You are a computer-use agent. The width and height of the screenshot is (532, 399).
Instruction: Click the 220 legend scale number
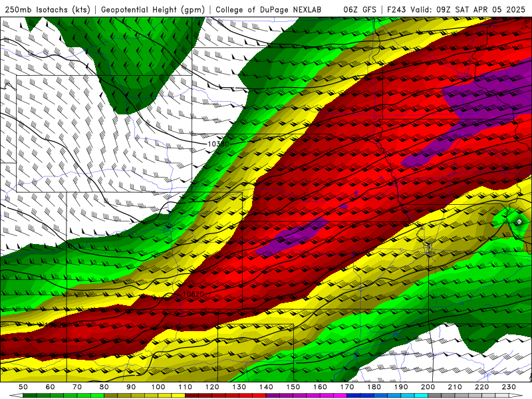click(x=482, y=387)
